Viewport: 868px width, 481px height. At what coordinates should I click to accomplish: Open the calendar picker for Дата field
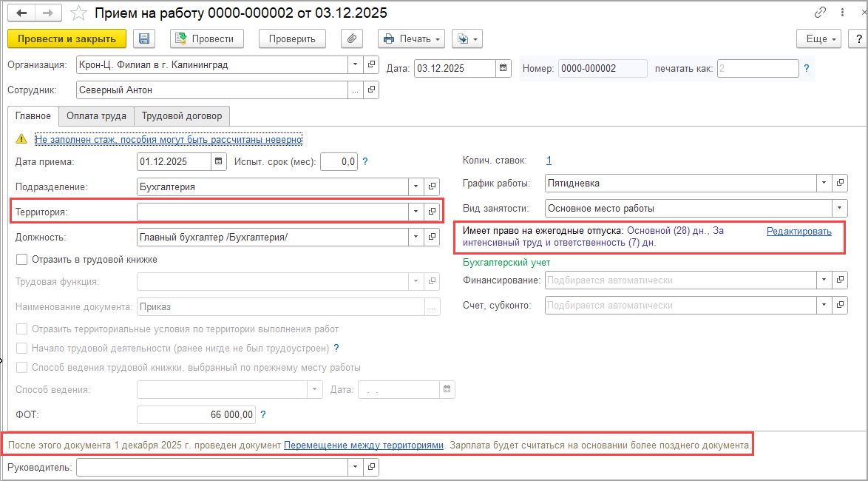tap(503, 68)
